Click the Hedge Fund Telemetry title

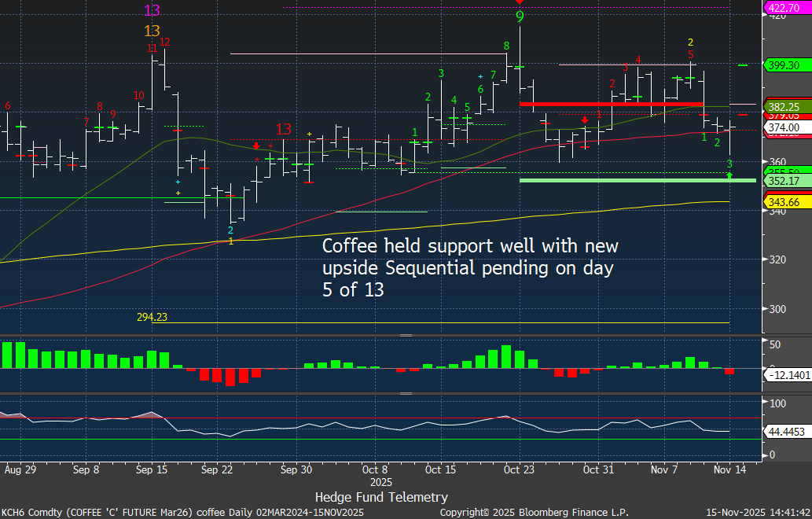pos(381,497)
